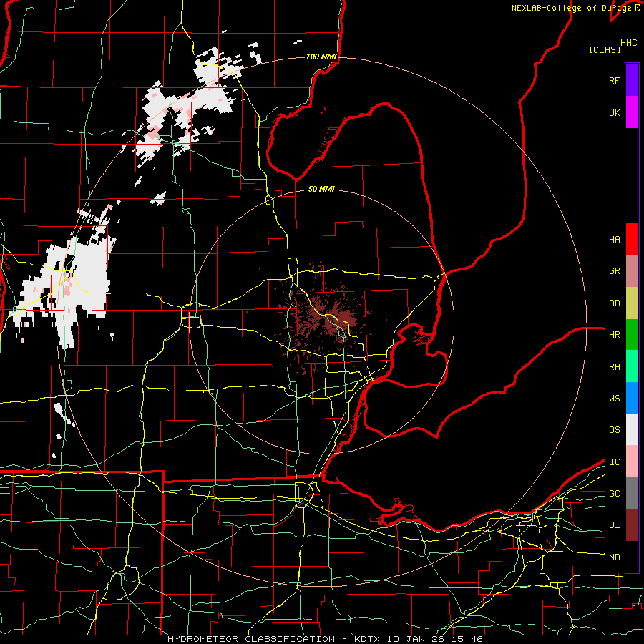644x644 pixels.
Task: Click the HHC product code label
Action: pyautogui.click(x=629, y=43)
